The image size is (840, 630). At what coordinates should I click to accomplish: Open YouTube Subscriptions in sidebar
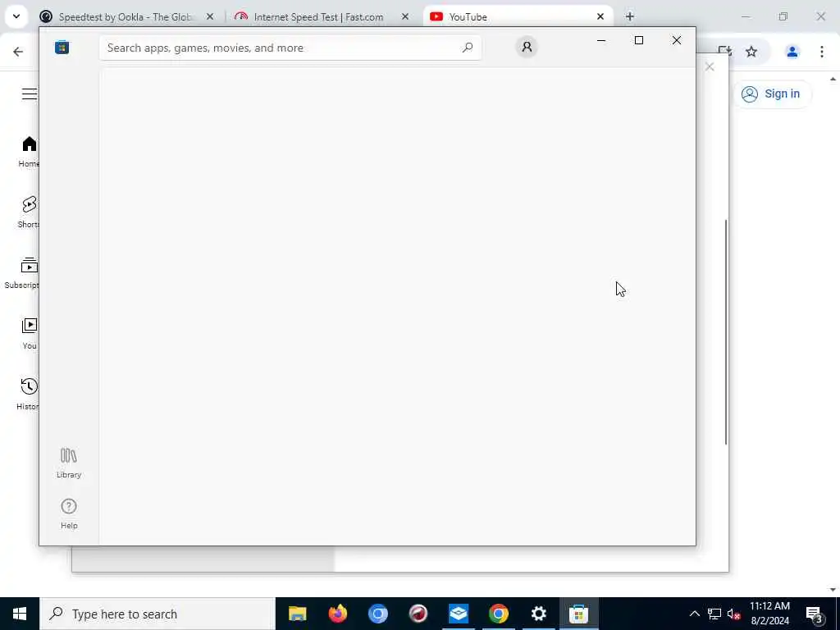click(22, 273)
